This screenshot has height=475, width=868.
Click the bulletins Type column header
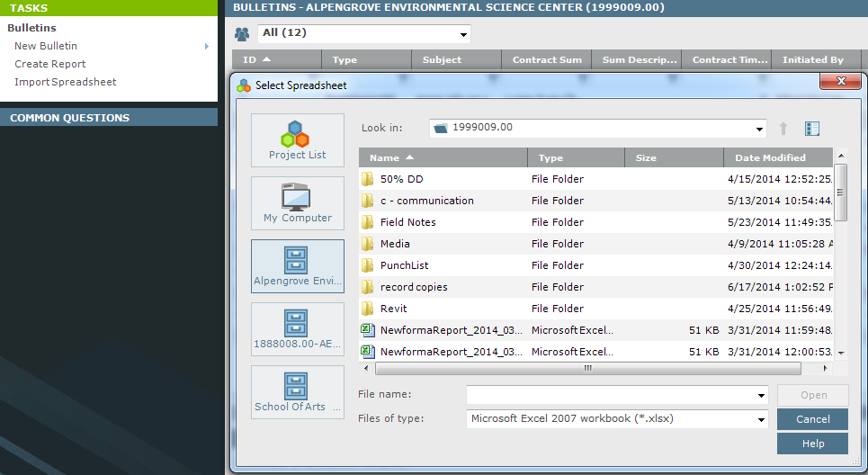[x=366, y=59]
